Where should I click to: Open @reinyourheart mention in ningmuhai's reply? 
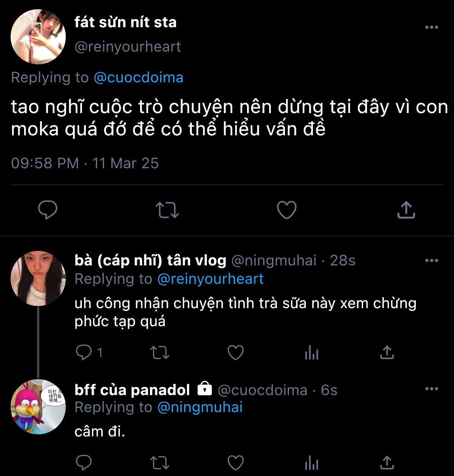pos(210,279)
